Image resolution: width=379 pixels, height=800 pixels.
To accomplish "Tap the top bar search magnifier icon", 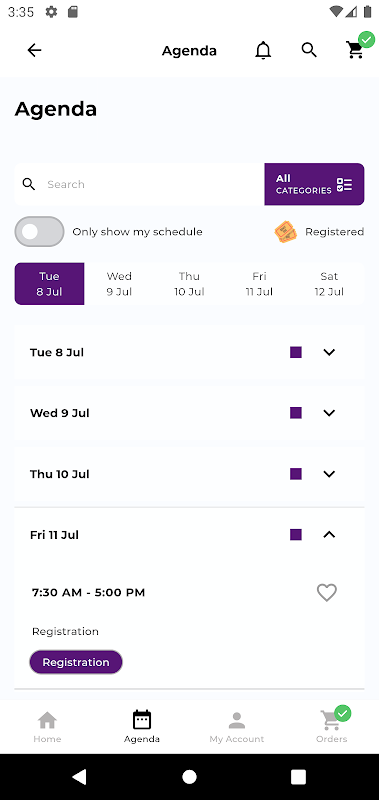I will click(x=309, y=50).
